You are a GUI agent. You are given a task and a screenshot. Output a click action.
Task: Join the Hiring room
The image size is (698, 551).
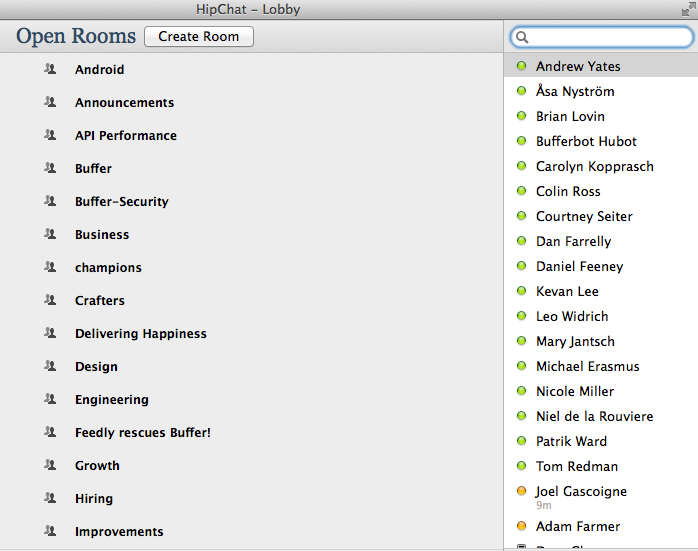94,498
